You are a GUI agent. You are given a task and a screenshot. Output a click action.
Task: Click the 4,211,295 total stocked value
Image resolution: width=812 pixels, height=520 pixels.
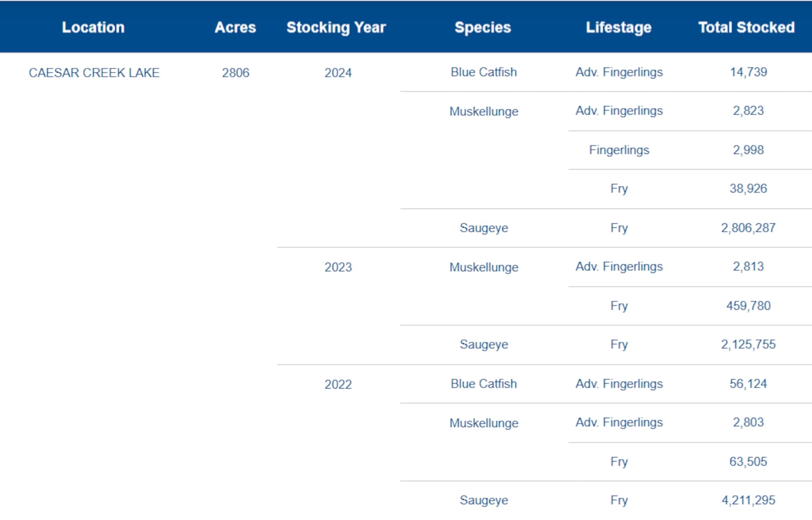[x=748, y=500]
